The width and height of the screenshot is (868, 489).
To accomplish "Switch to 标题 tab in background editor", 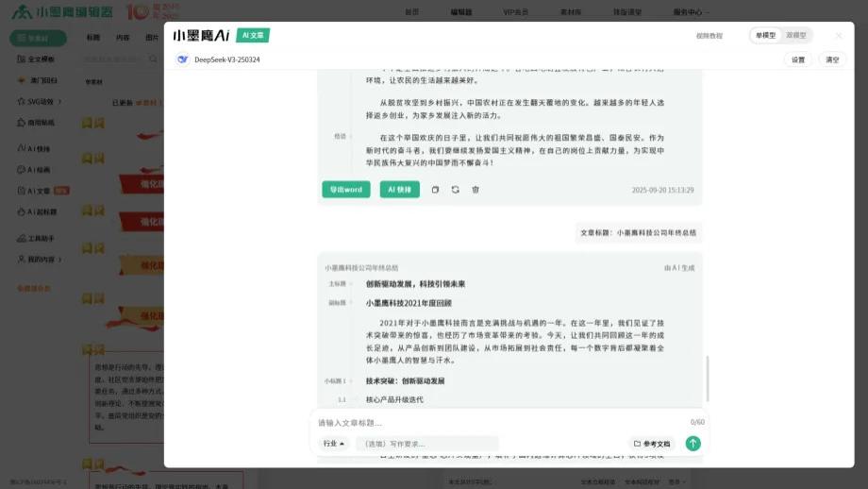I will [93, 37].
